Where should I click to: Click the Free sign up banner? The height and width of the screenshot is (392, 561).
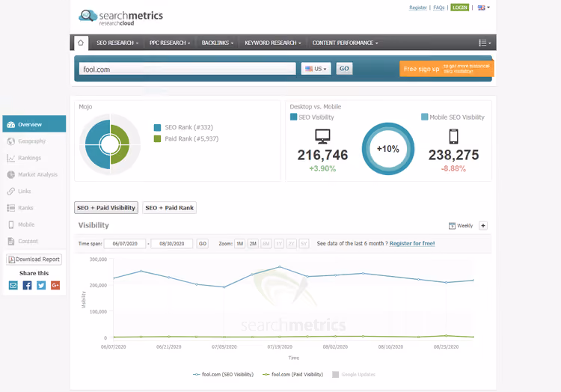tap(447, 69)
